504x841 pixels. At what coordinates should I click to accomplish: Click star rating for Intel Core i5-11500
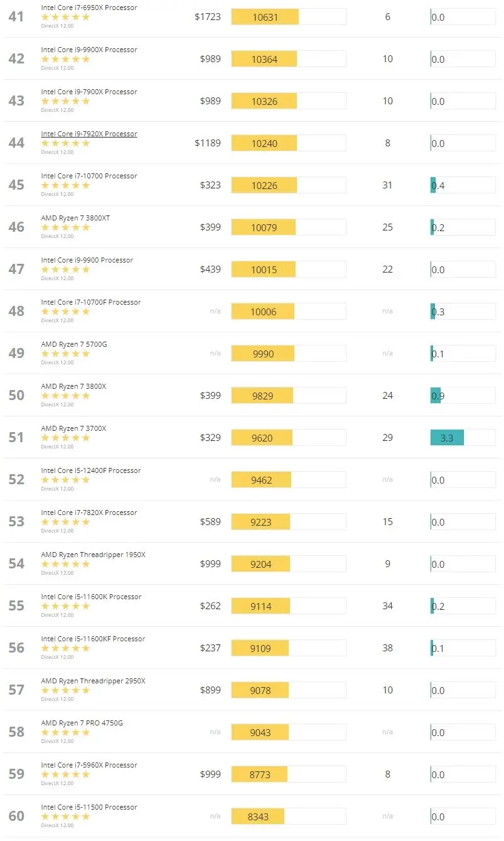click(x=65, y=817)
